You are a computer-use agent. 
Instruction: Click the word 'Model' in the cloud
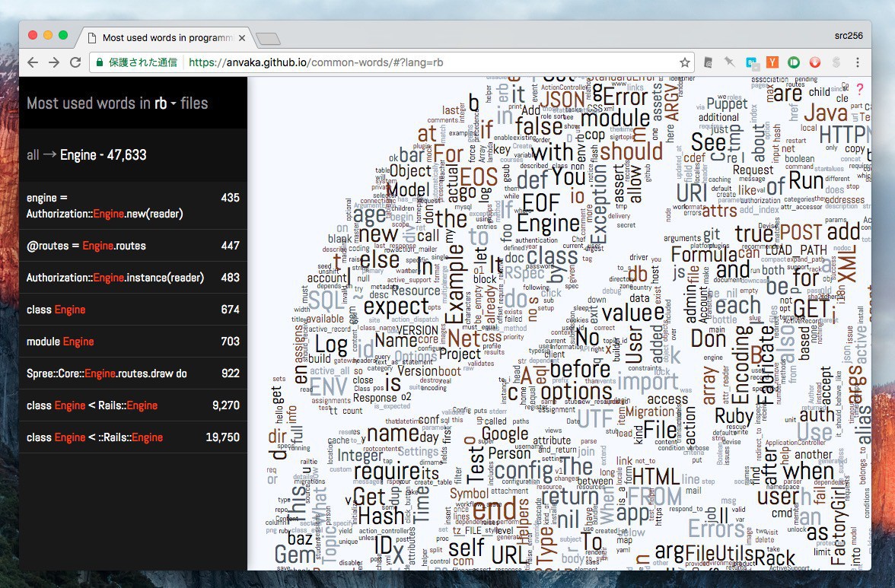tap(408, 190)
